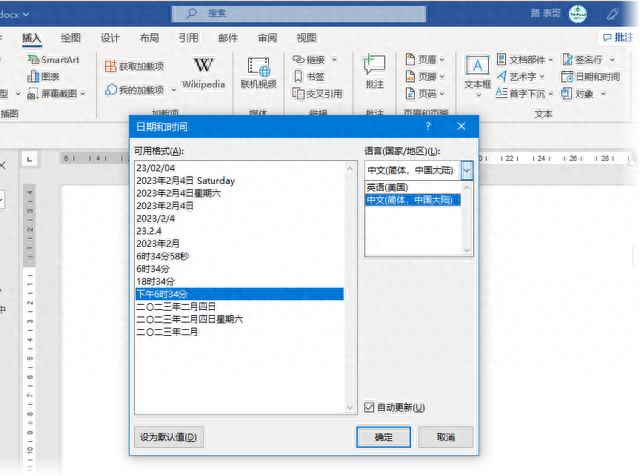This screenshot has width=640, height=476.
Task: Open the Wikipedia add-in
Action: pyautogui.click(x=203, y=73)
